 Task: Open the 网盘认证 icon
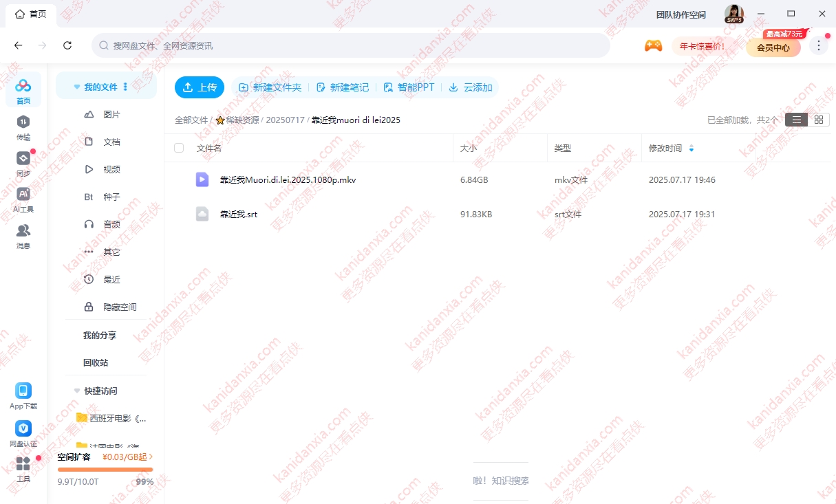tap(23, 429)
